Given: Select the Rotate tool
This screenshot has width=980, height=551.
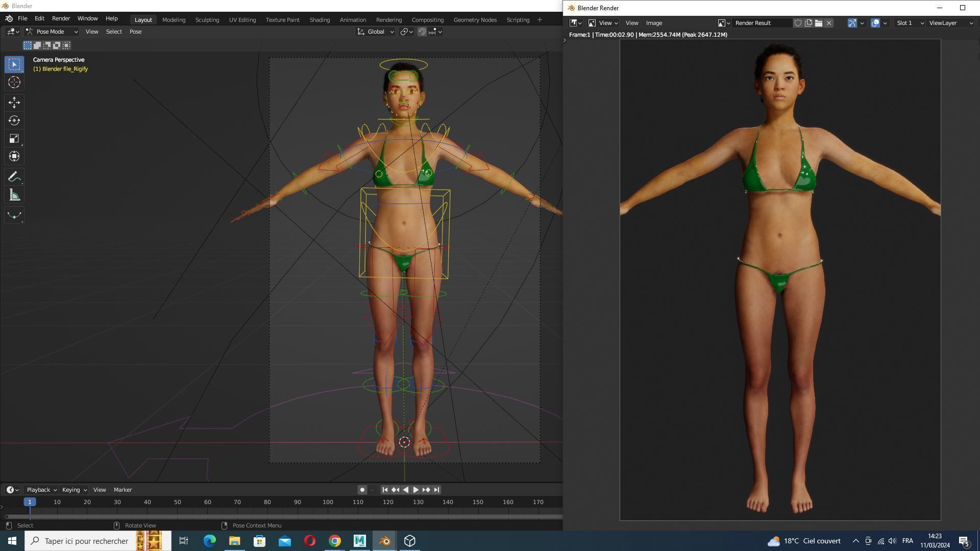Looking at the screenshot, I should point(14,120).
